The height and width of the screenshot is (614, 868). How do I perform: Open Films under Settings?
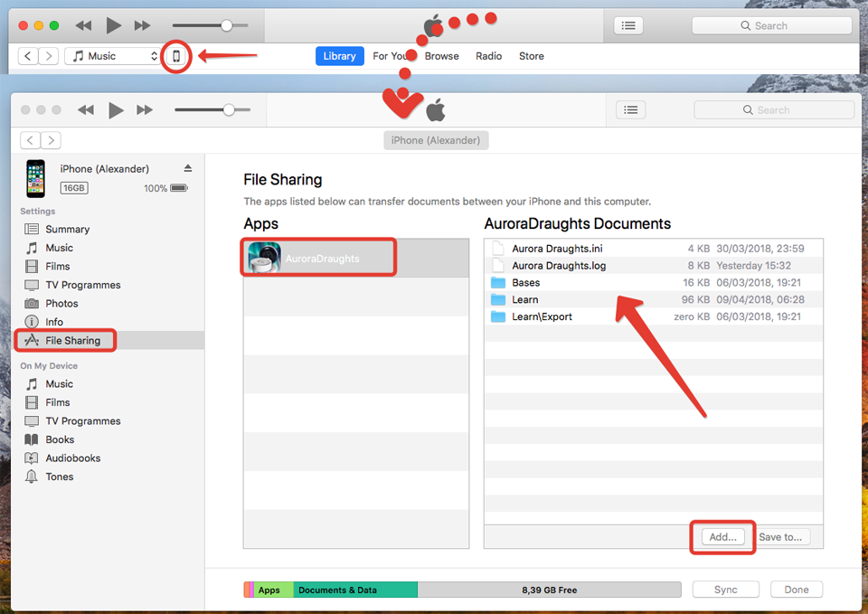(x=58, y=266)
